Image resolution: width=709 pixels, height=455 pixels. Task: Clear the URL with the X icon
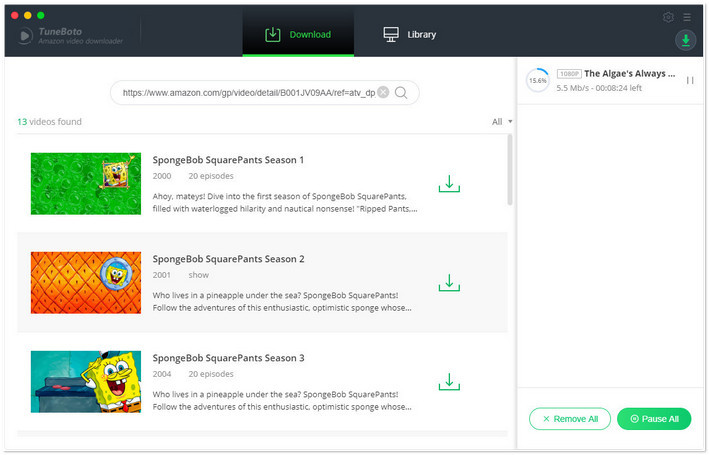pyautogui.click(x=383, y=92)
